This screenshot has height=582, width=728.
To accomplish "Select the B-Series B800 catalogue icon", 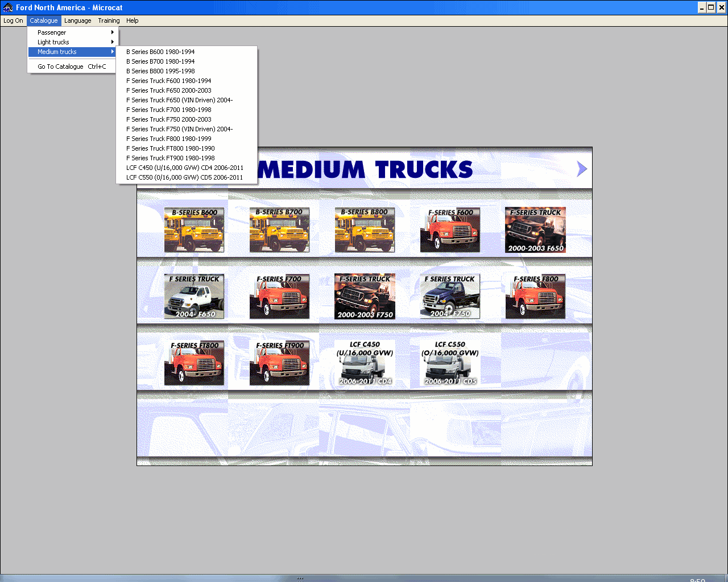I will point(364,230).
